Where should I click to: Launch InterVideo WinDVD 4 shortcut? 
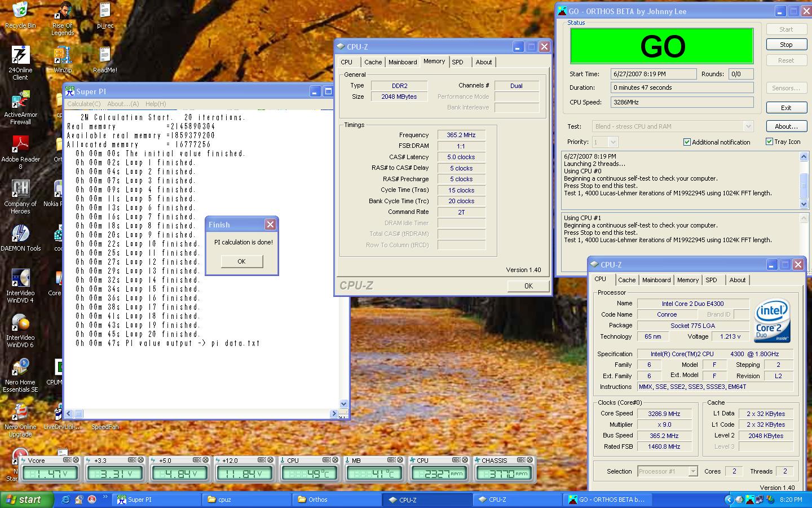point(20,286)
